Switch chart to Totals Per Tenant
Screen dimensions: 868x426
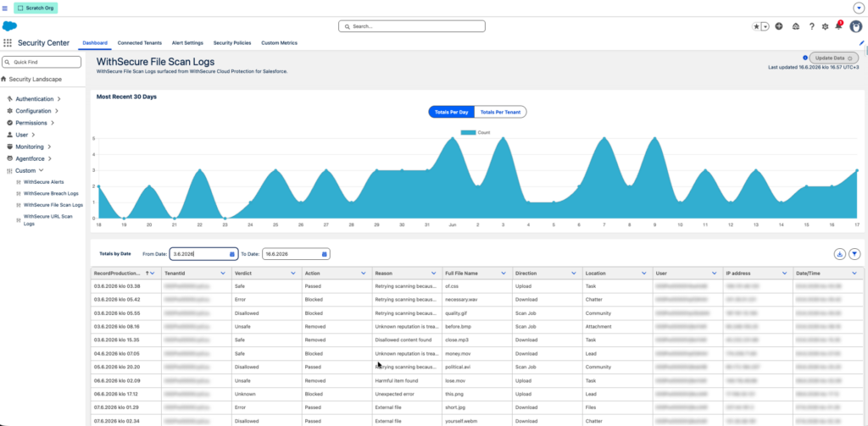pyautogui.click(x=500, y=112)
